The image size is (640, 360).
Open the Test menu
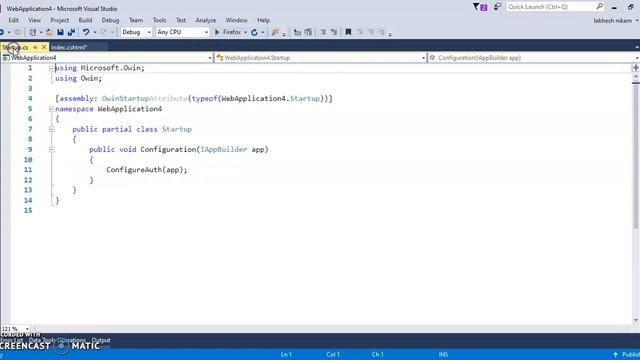(x=181, y=20)
